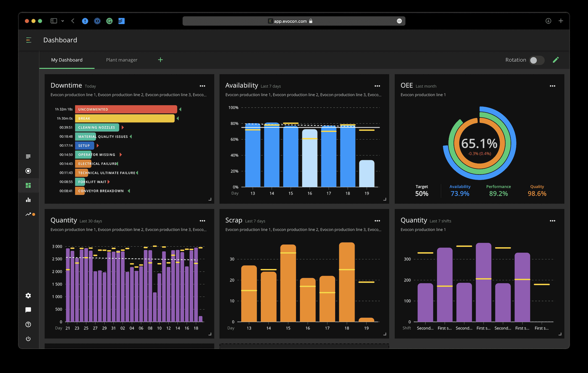Image resolution: width=588 pixels, height=373 pixels.
Task: Click the topmost list icon in the sidebar
Action: pos(28,156)
